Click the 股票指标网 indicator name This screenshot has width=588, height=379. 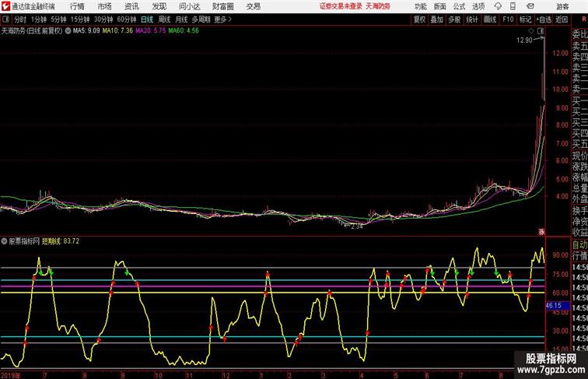pos(24,241)
